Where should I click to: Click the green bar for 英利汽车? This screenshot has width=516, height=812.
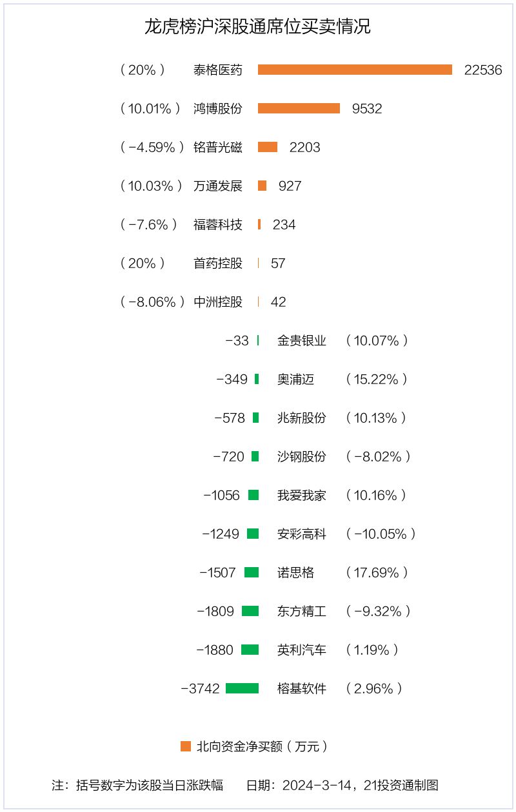click(x=250, y=650)
